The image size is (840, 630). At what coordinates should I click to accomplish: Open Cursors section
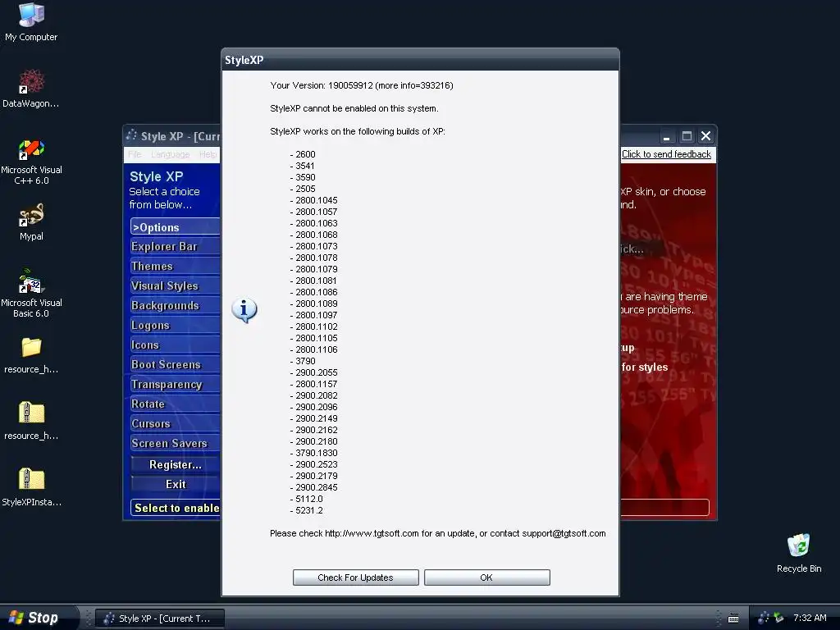tap(176, 423)
